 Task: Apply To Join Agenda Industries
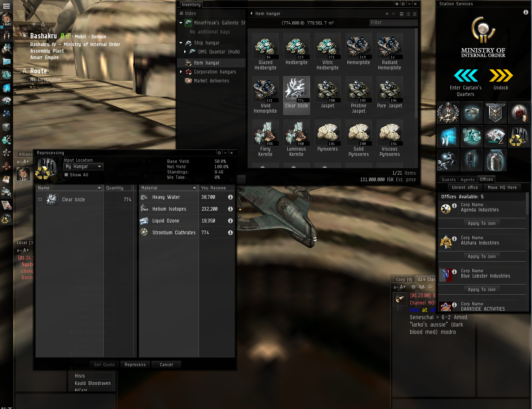482,223
